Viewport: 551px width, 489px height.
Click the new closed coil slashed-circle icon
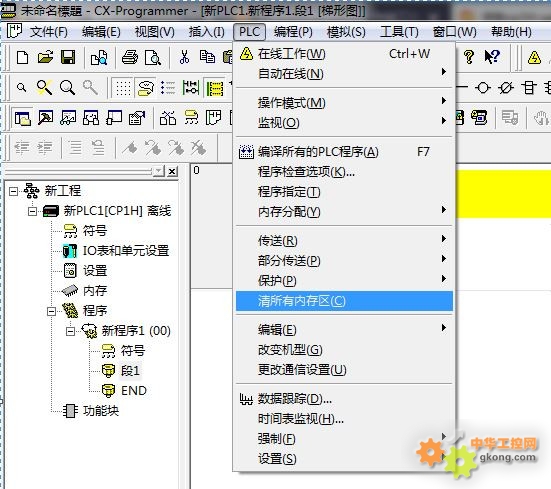point(506,87)
